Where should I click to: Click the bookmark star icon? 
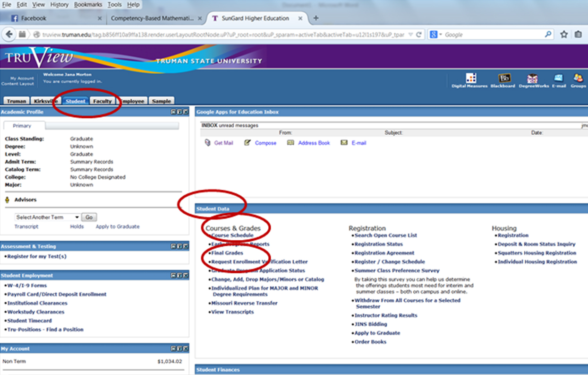click(564, 35)
